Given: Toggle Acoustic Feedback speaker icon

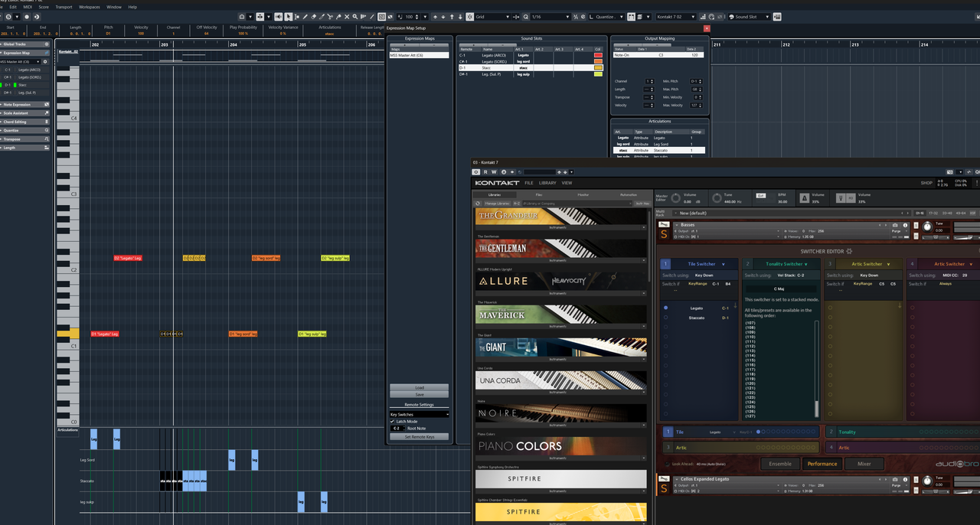Looking at the screenshot, I should tap(278, 16).
